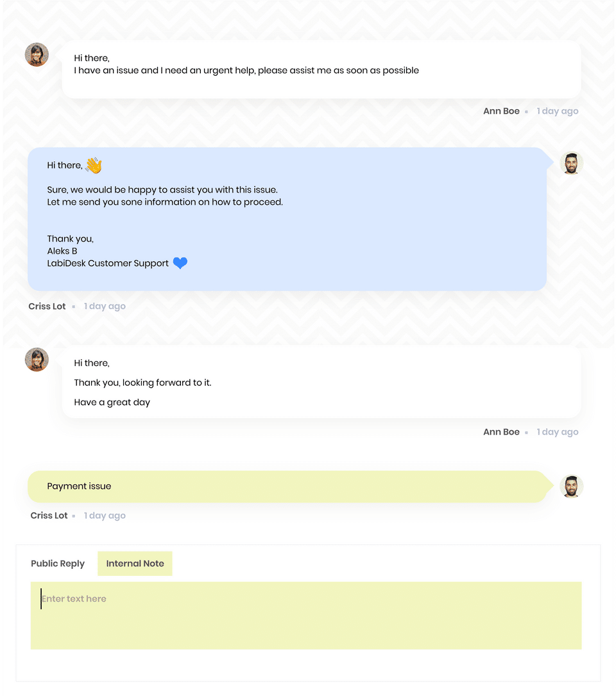Focus the Enter text here field
The image size is (616, 696).
pyautogui.click(x=306, y=616)
